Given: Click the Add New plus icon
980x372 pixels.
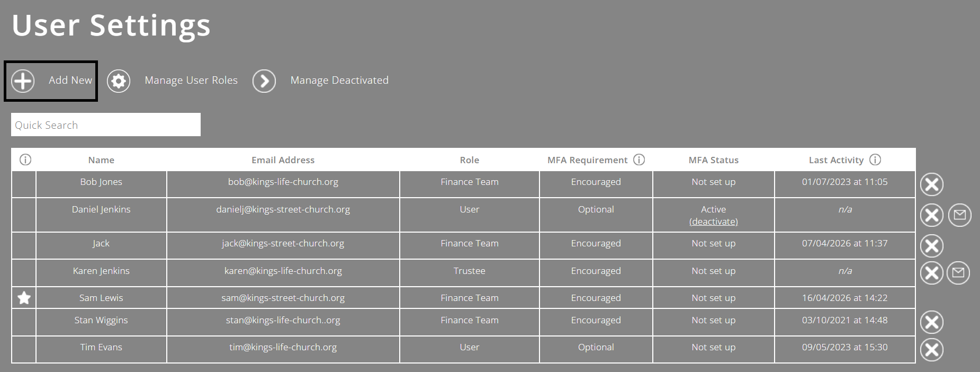Looking at the screenshot, I should (23, 81).
